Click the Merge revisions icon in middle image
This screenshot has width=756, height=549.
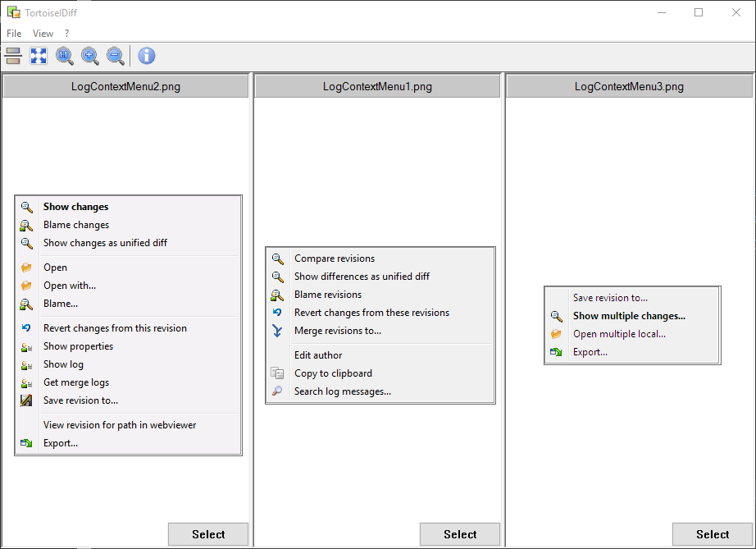pyautogui.click(x=278, y=331)
